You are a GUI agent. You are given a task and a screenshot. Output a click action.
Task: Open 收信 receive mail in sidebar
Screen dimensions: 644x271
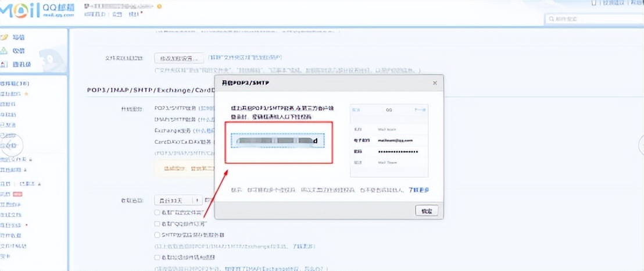coord(18,51)
